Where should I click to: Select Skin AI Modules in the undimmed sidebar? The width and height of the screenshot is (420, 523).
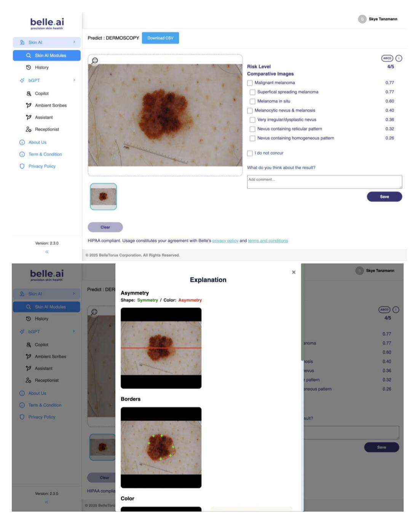coord(47,56)
